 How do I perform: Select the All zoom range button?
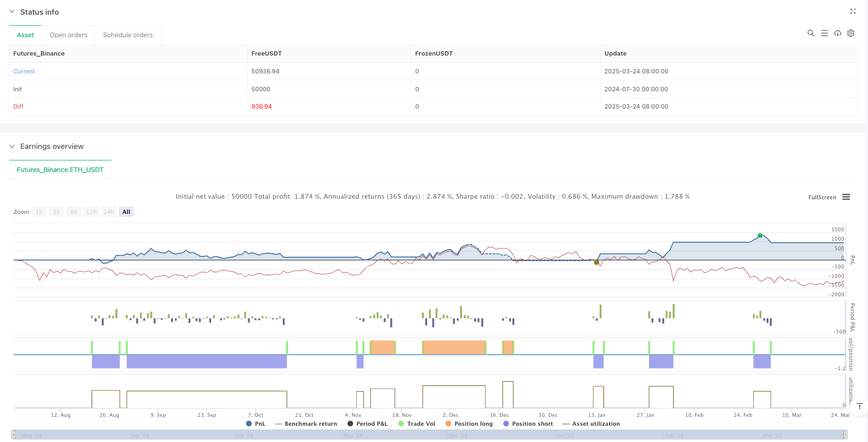tap(126, 212)
